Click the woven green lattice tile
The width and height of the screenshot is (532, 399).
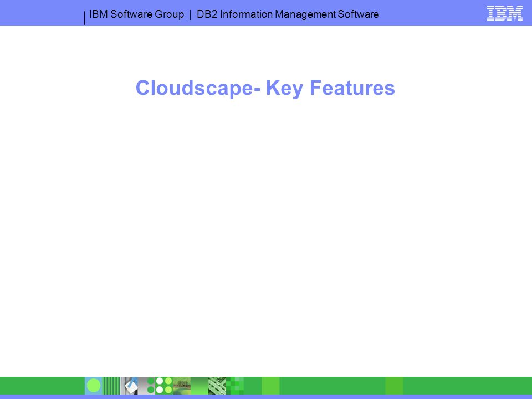(217, 386)
